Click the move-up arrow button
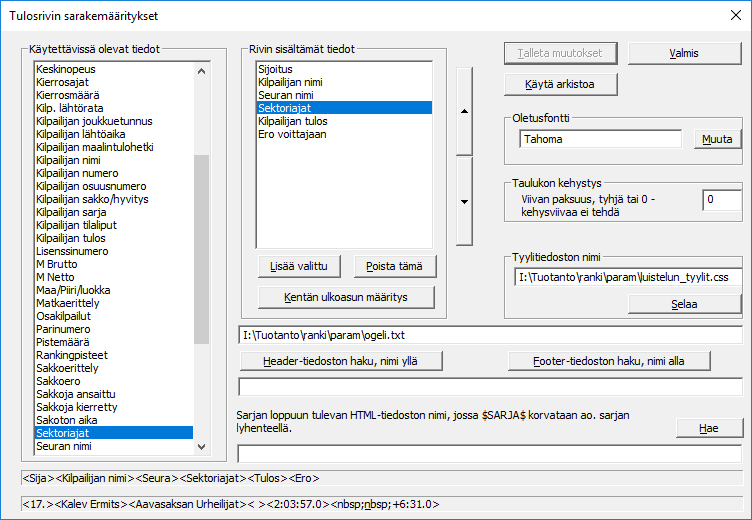 click(x=464, y=111)
